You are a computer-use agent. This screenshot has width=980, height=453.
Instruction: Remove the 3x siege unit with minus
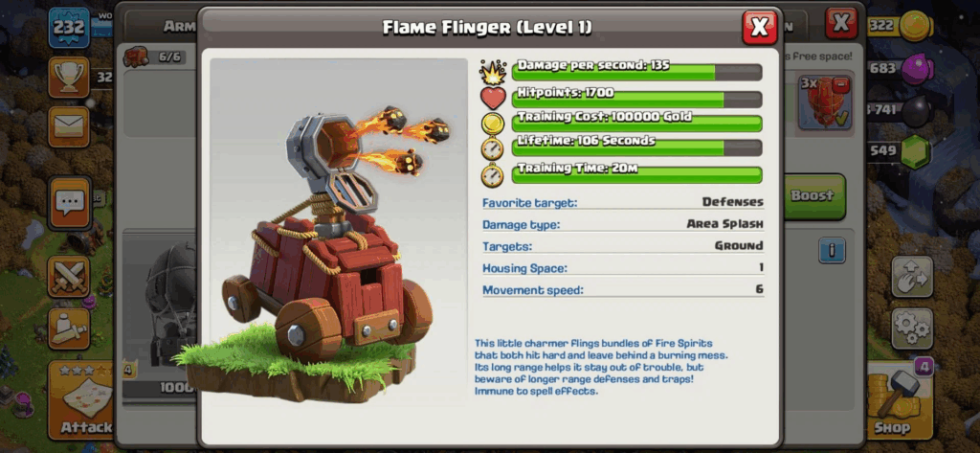coord(841,84)
